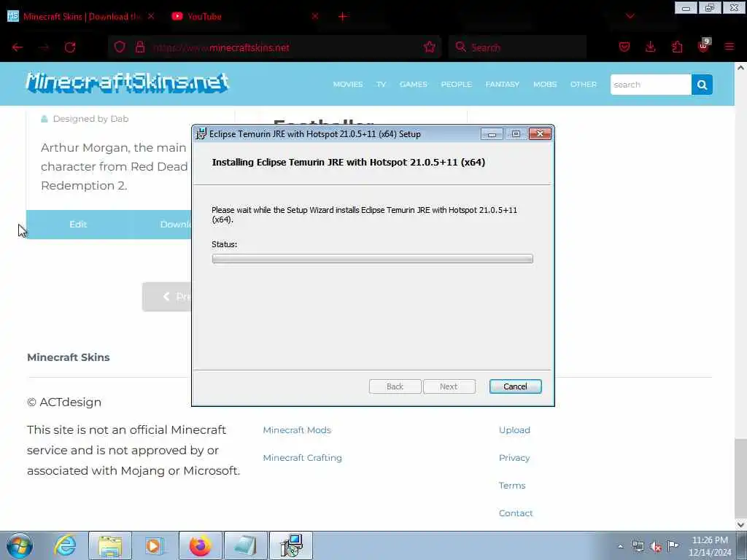Click the setup installer taskbar icon
This screenshot has width=747, height=560.
[291, 545]
